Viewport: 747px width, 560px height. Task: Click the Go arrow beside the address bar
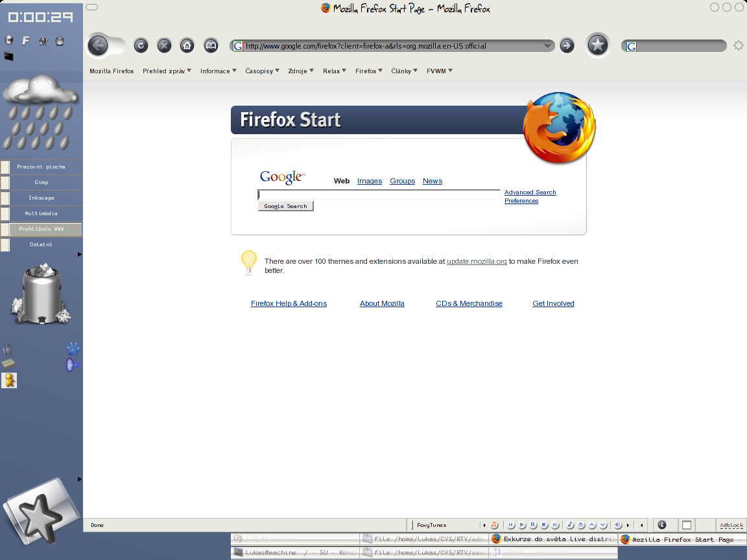coord(567,46)
